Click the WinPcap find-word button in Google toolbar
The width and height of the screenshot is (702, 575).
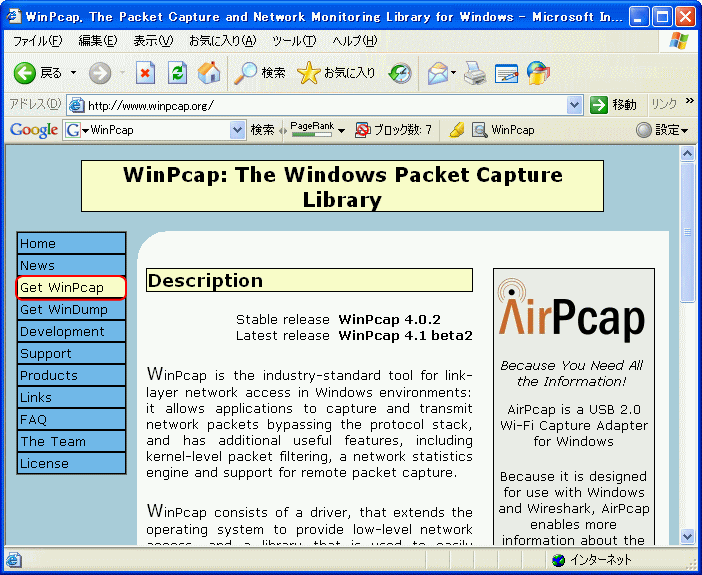coord(503,130)
